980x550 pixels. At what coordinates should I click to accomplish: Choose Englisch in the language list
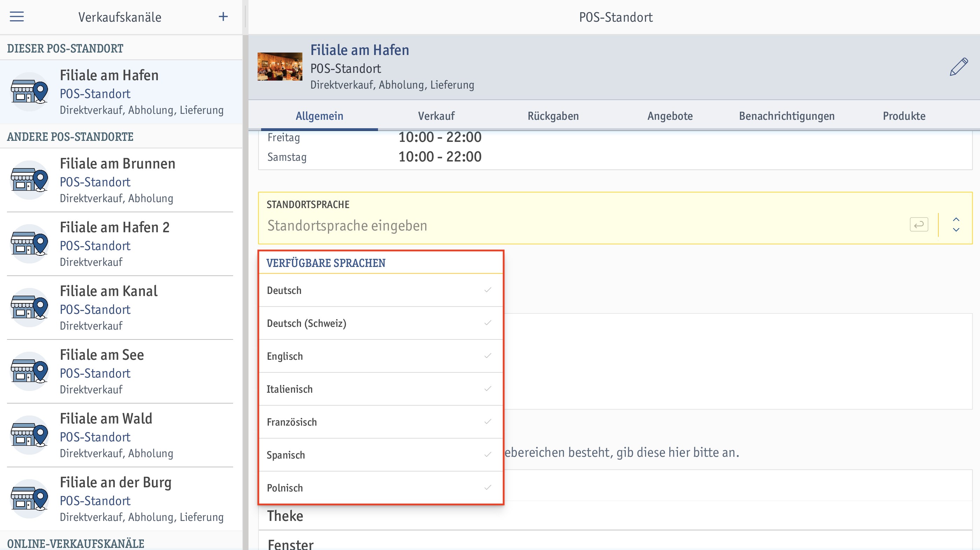tap(381, 356)
